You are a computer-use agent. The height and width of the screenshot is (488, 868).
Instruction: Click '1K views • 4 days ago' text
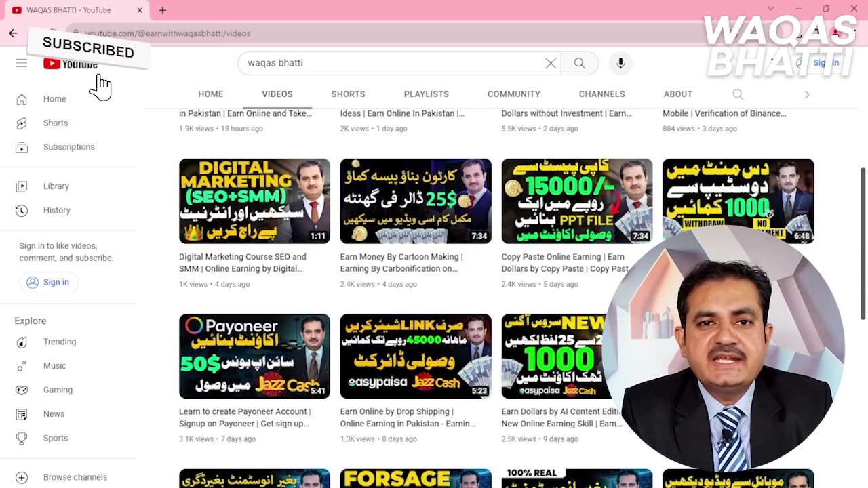(x=214, y=284)
